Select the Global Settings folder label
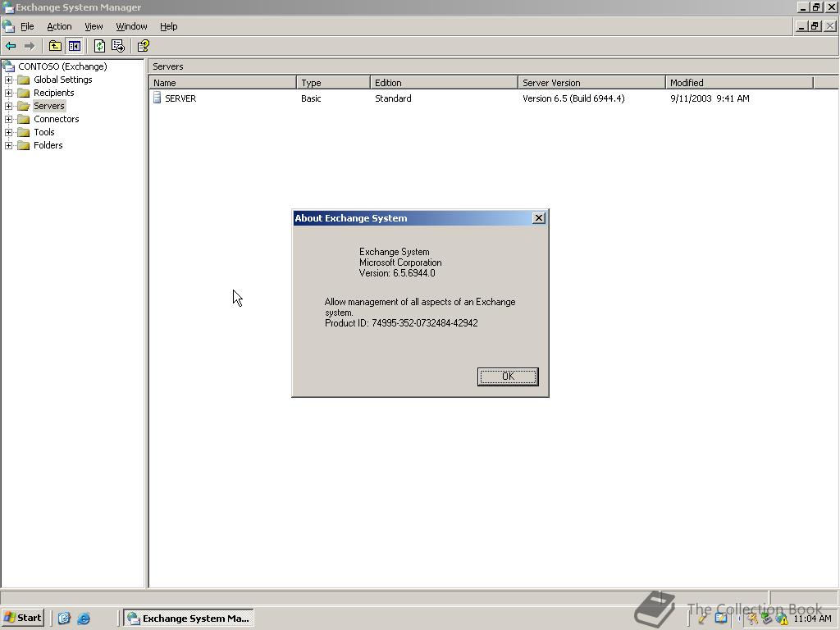 pos(62,80)
